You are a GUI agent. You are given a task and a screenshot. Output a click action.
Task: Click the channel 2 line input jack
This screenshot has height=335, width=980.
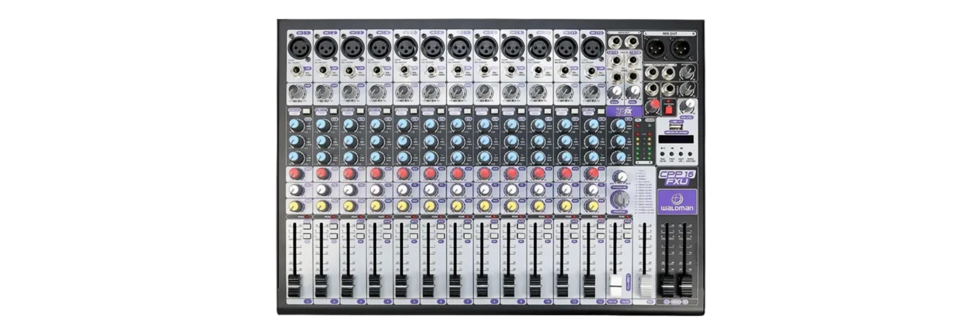click(323, 71)
